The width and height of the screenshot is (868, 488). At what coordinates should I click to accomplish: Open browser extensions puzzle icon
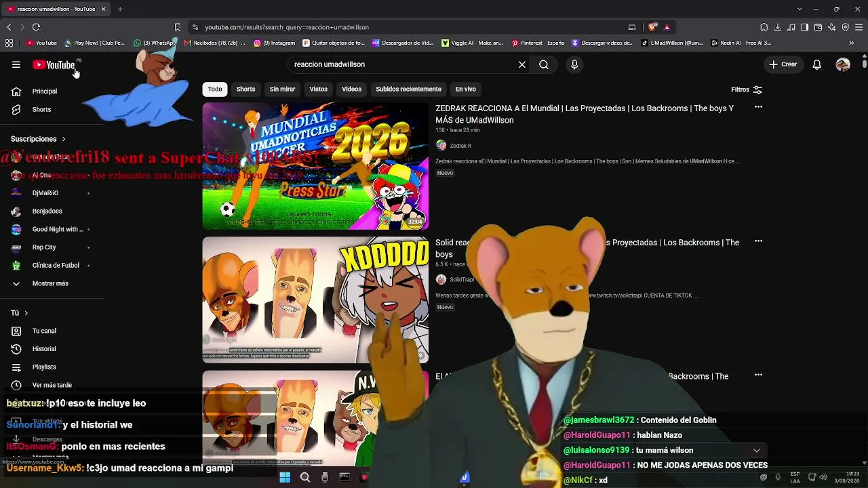pyautogui.click(x=764, y=27)
